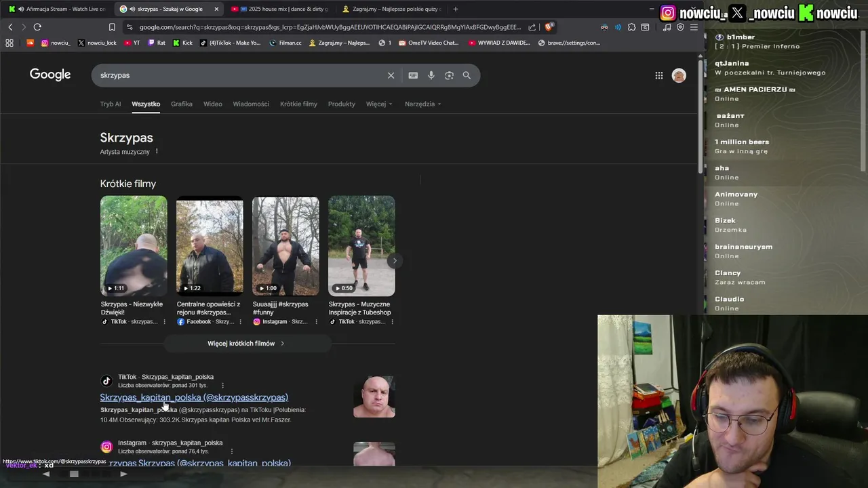Select friend 1 million beers in list
The image size is (868, 488).
click(742, 146)
